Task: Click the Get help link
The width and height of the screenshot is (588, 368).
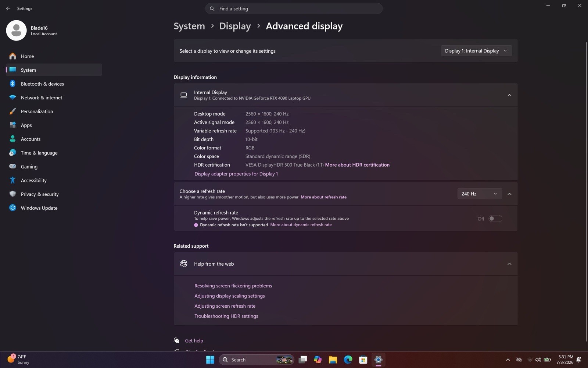Action: click(x=194, y=341)
